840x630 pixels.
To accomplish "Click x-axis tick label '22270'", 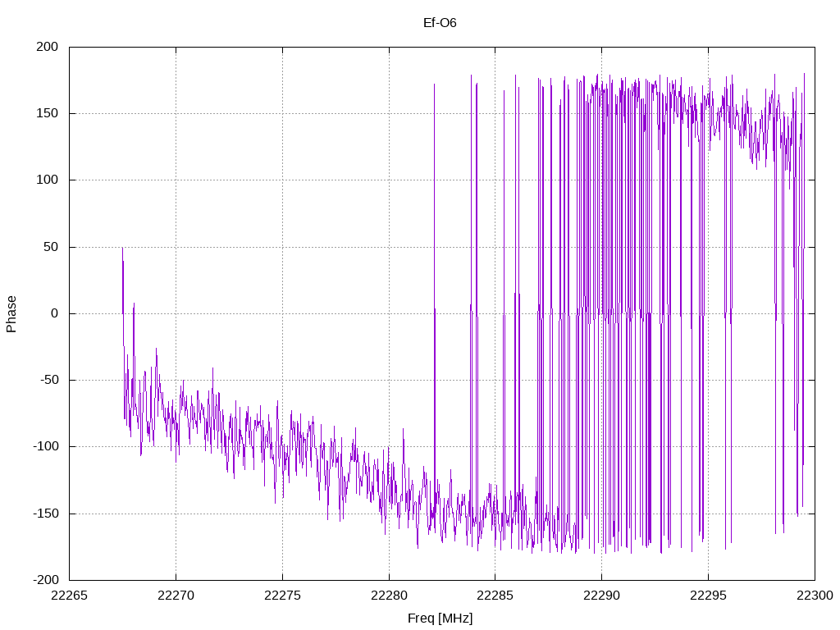I will coord(176,596).
